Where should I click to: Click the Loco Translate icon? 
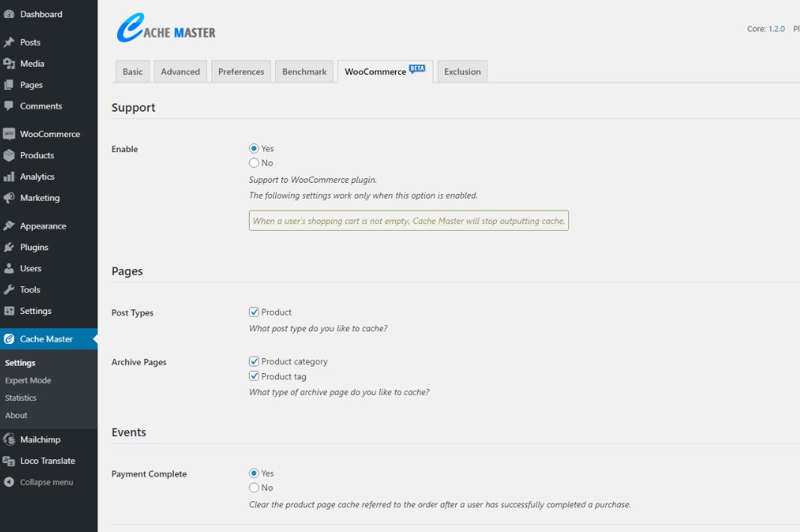click(x=9, y=461)
